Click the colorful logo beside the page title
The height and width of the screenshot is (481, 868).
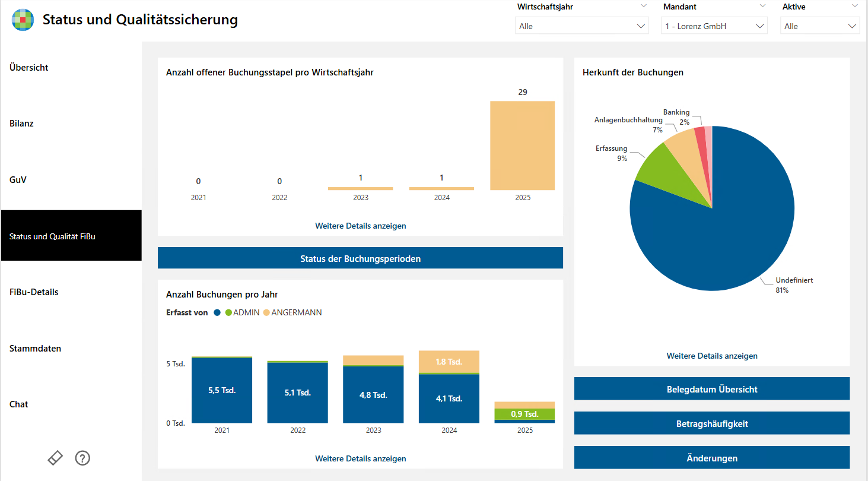coord(23,20)
